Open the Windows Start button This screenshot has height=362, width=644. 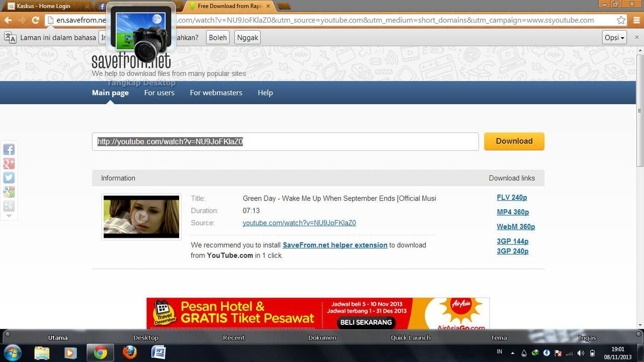click(12, 353)
